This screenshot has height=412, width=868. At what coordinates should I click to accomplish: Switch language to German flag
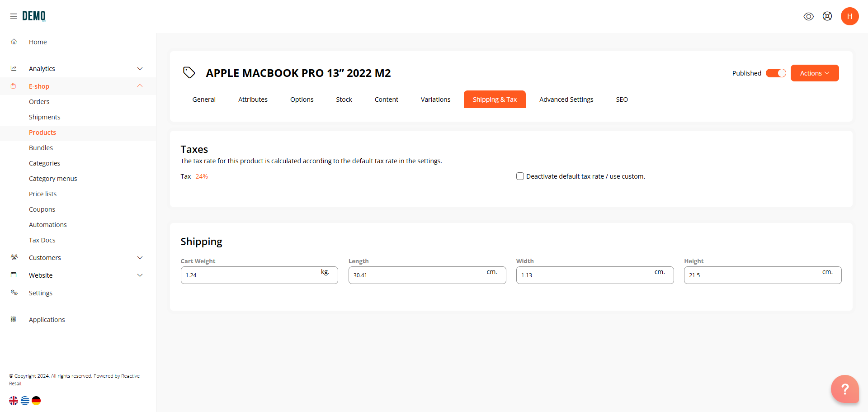pos(36,401)
